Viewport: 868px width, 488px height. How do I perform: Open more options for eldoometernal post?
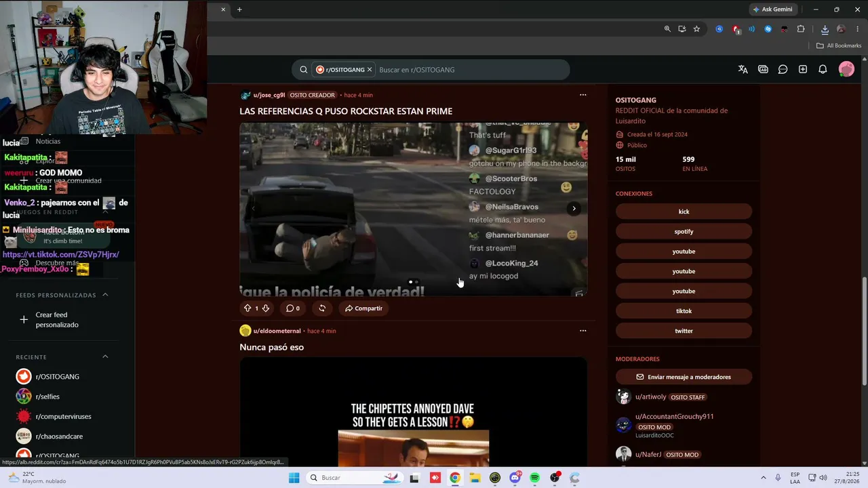point(583,331)
